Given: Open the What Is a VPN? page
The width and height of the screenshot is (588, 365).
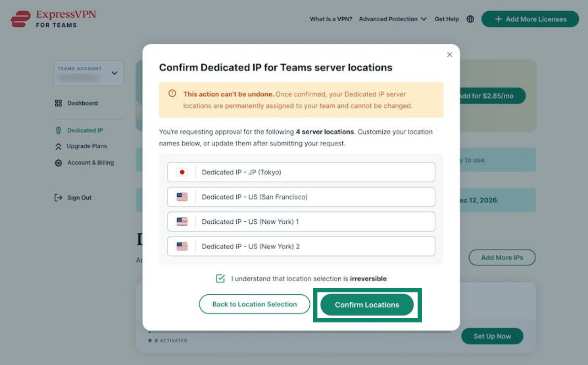Looking at the screenshot, I should pyautogui.click(x=331, y=19).
